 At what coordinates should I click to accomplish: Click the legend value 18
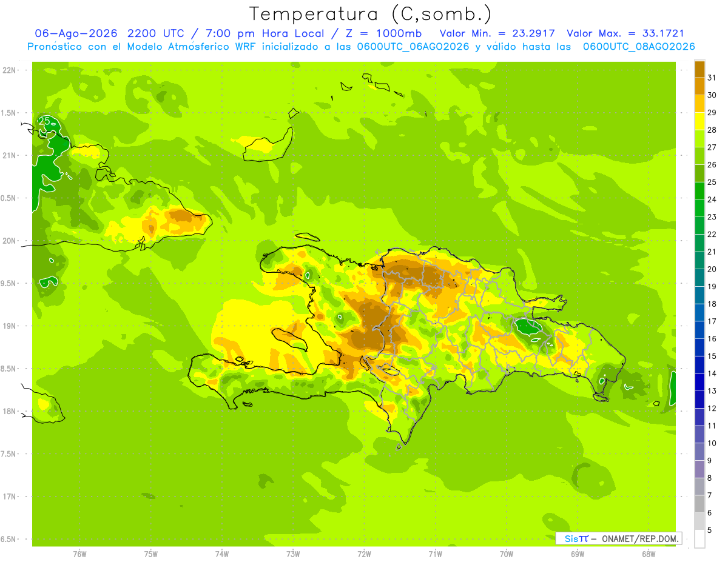(712, 304)
